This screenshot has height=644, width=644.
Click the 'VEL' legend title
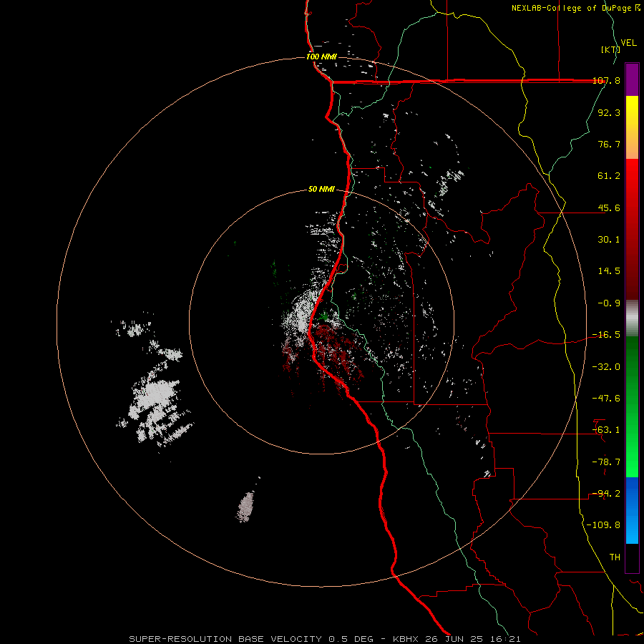[x=629, y=43]
